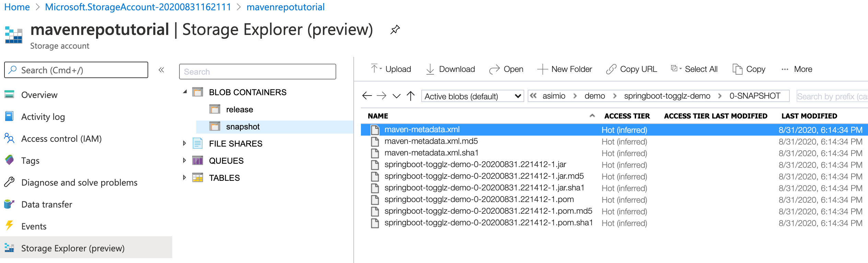Open Tags menu item
The width and height of the screenshot is (868, 263).
point(30,161)
